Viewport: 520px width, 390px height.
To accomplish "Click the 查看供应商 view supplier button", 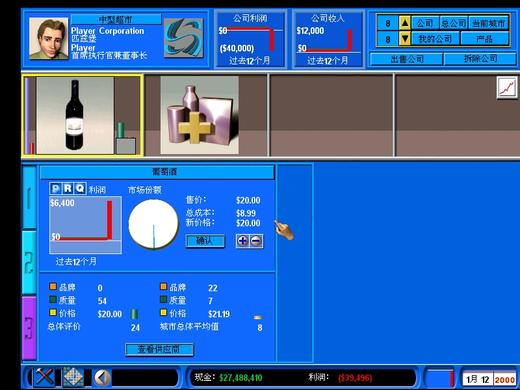I will pyautogui.click(x=159, y=349).
